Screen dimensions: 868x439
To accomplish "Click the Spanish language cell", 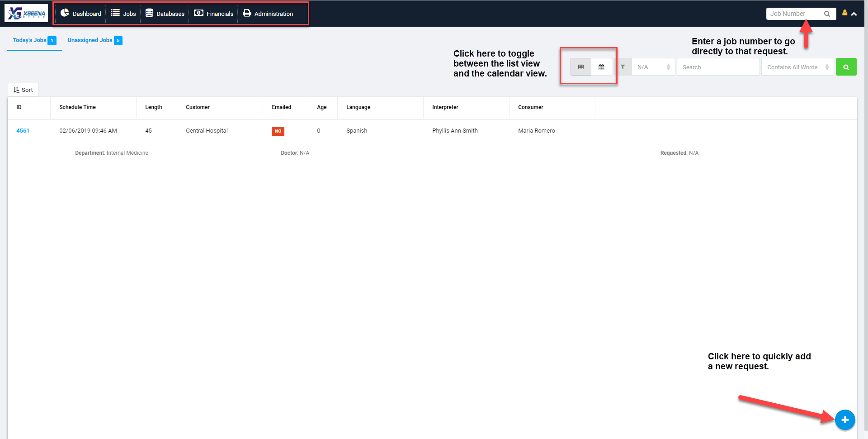I will pos(357,130).
